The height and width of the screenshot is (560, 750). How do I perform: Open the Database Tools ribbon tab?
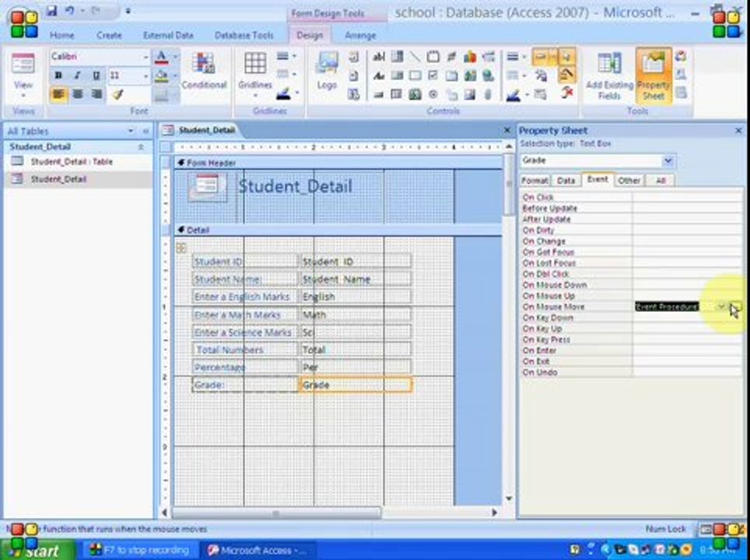pos(244,35)
